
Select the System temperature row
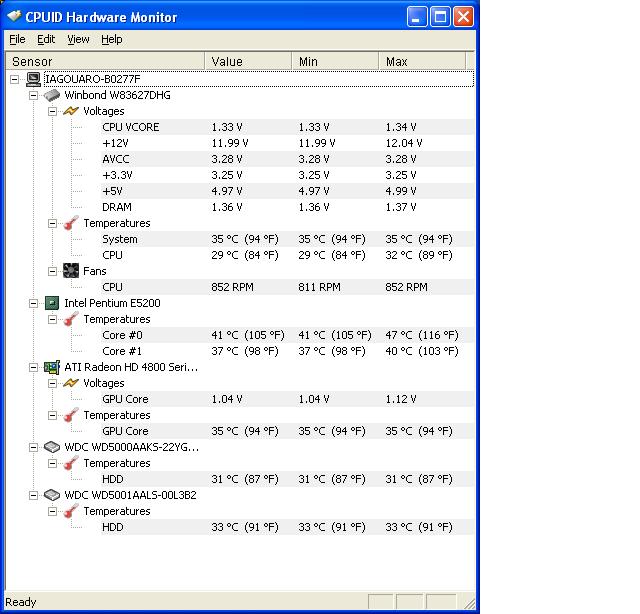(x=287, y=239)
